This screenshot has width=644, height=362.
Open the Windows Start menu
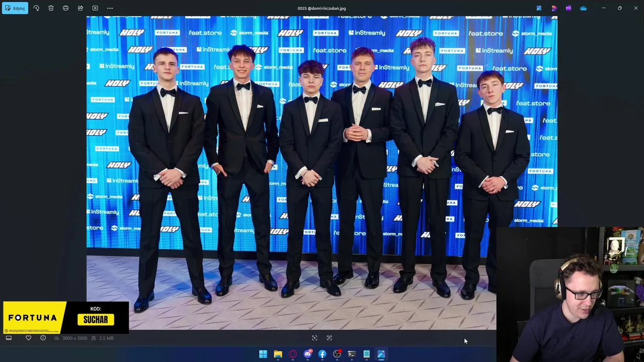pos(263,354)
